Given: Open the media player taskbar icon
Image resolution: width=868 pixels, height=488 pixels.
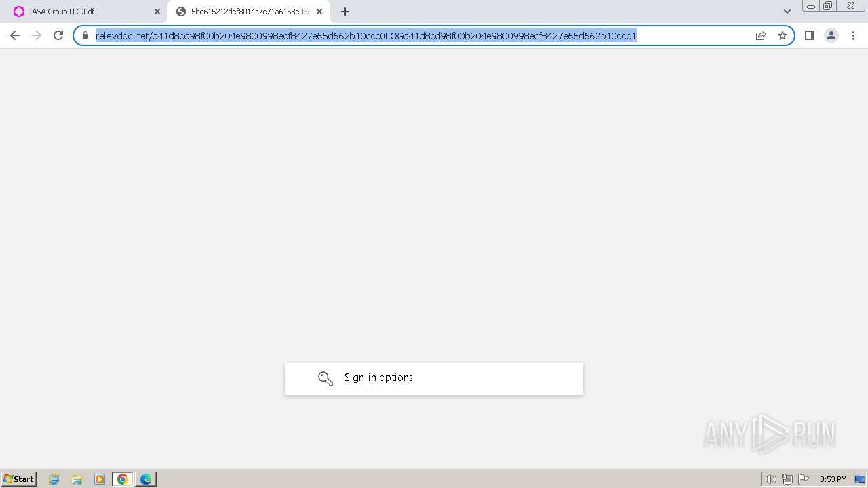Looking at the screenshot, I should coord(100,479).
